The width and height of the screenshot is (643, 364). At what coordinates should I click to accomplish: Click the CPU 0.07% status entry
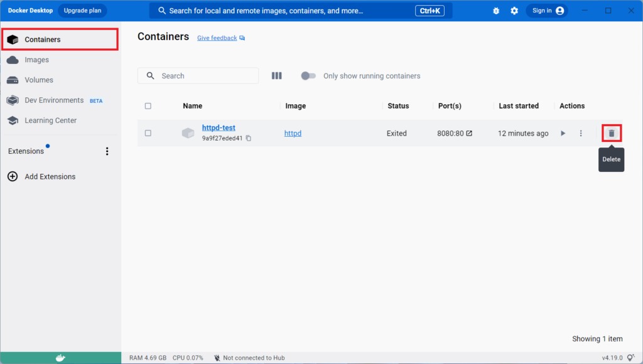click(x=188, y=358)
